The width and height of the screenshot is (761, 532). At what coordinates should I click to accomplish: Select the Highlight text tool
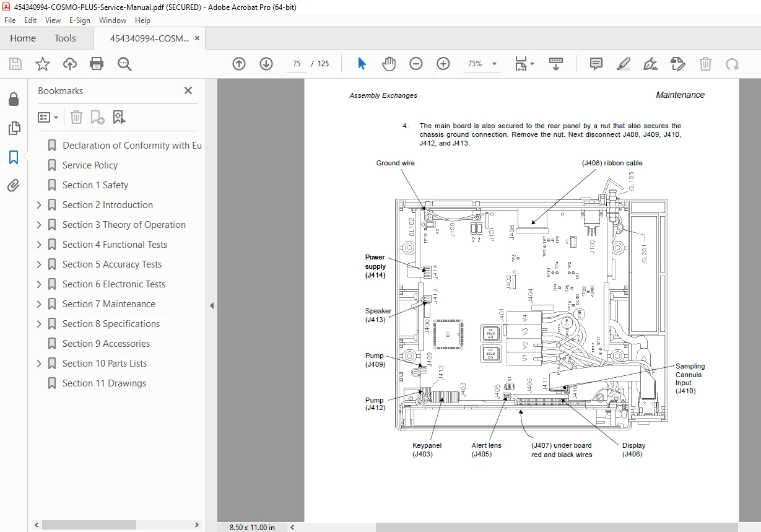point(623,64)
